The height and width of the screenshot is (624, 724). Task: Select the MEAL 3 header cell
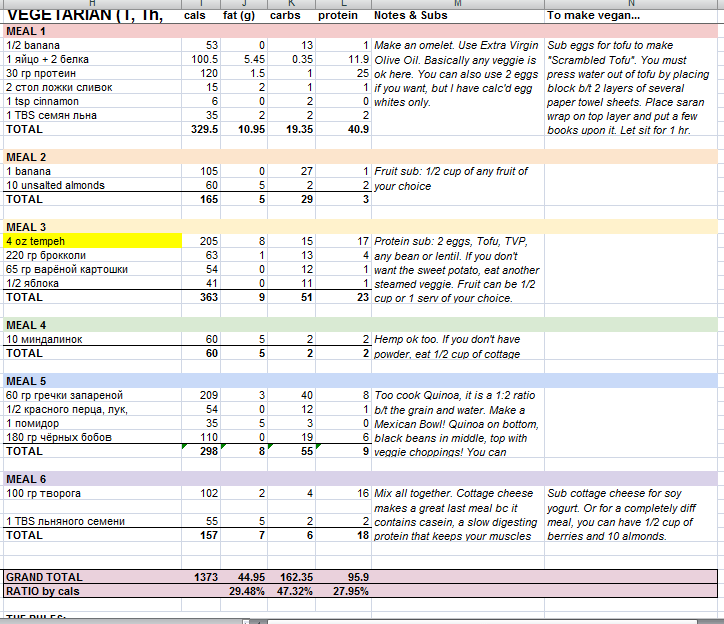(x=92, y=227)
